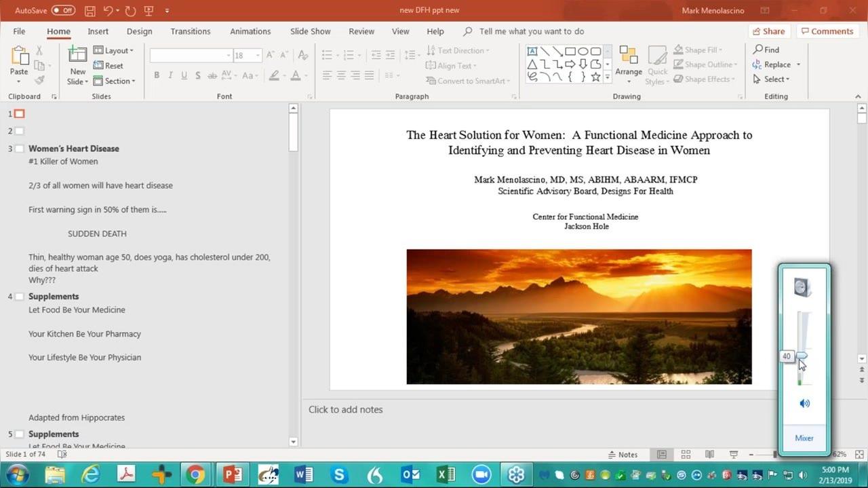Open the Find tool in Editing
868x488 pixels.
pyautogui.click(x=766, y=50)
